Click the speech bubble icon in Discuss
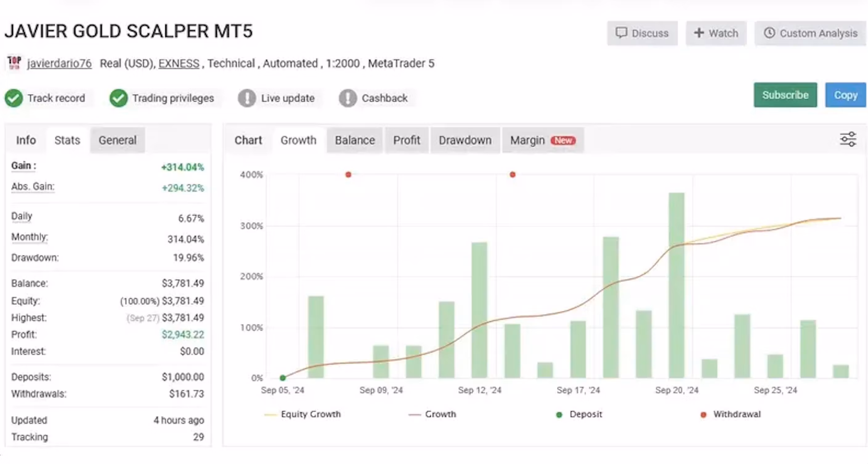Screen dimensions: 868x464 (x=621, y=33)
